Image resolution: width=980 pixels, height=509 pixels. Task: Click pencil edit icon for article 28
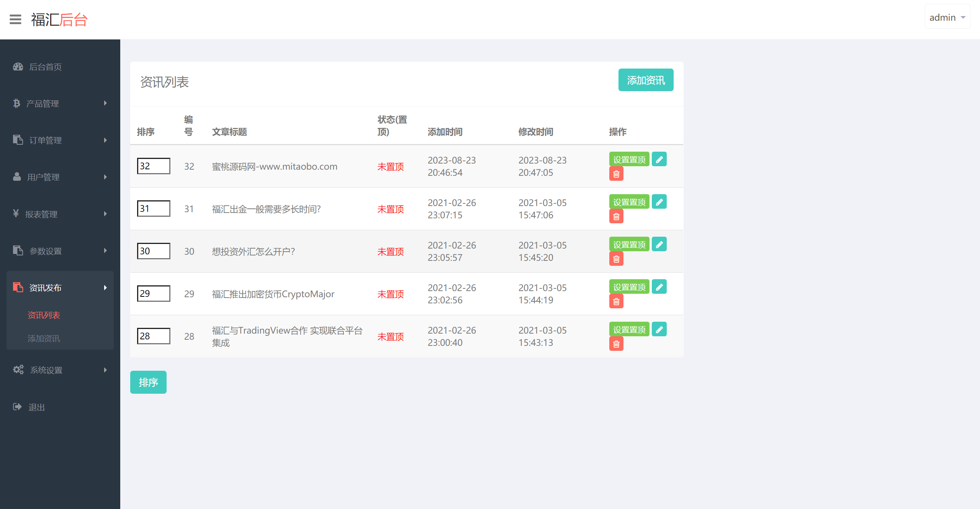click(659, 329)
